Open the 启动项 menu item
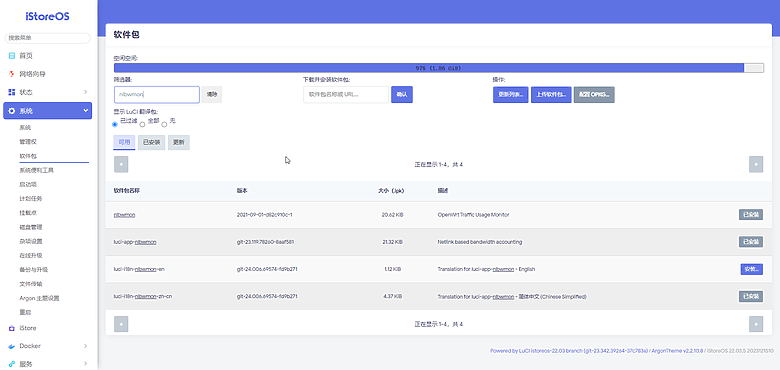The height and width of the screenshot is (370, 780). point(28,185)
